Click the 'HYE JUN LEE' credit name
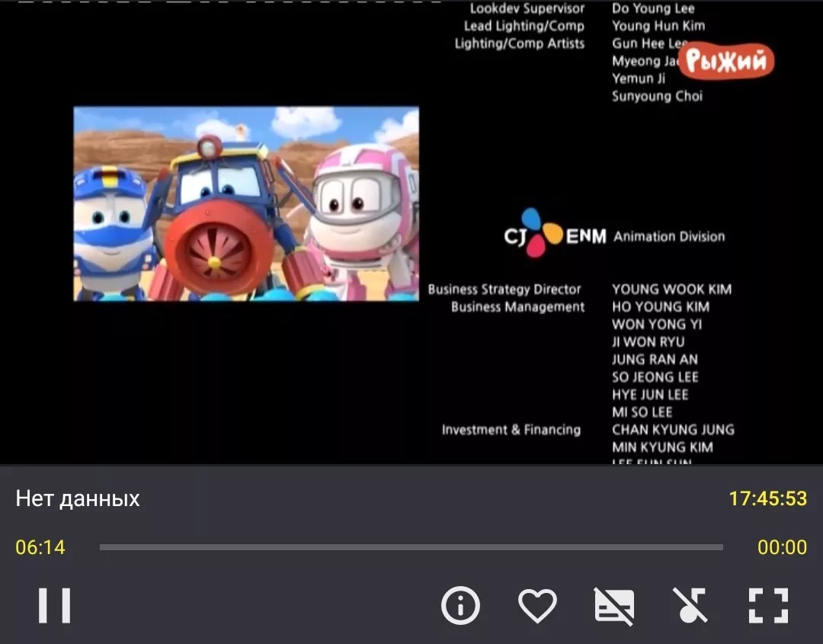The height and width of the screenshot is (644, 823). (x=650, y=395)
